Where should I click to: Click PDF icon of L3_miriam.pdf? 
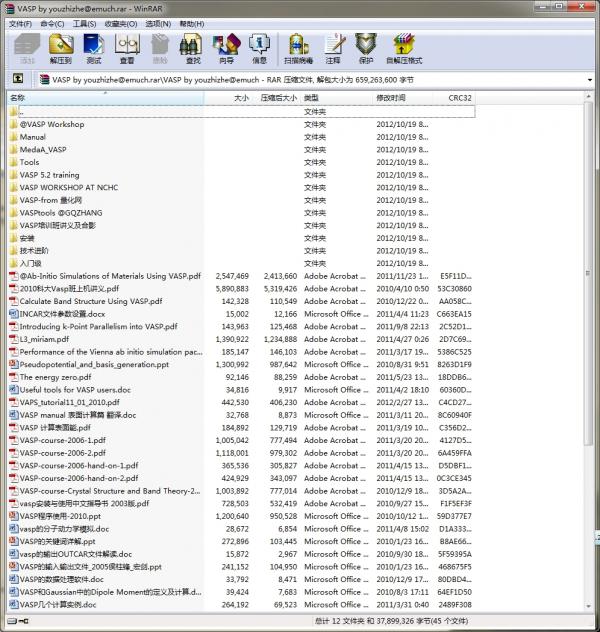14,339
